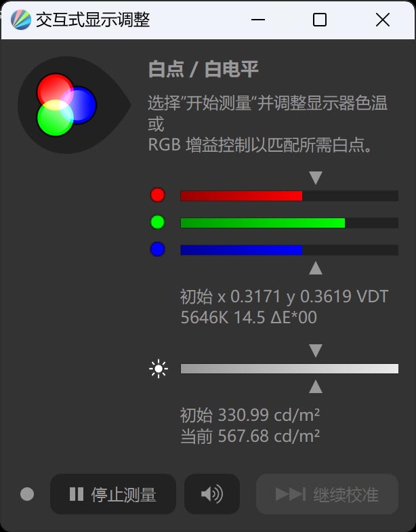Toggle the sound speaker button

[x=212, y=494]
